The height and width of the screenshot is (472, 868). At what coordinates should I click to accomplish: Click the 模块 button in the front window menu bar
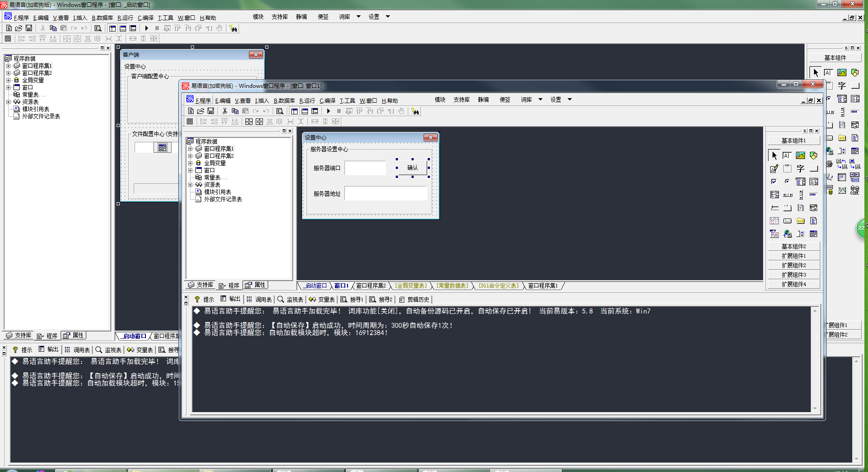(x=440, y=100)
